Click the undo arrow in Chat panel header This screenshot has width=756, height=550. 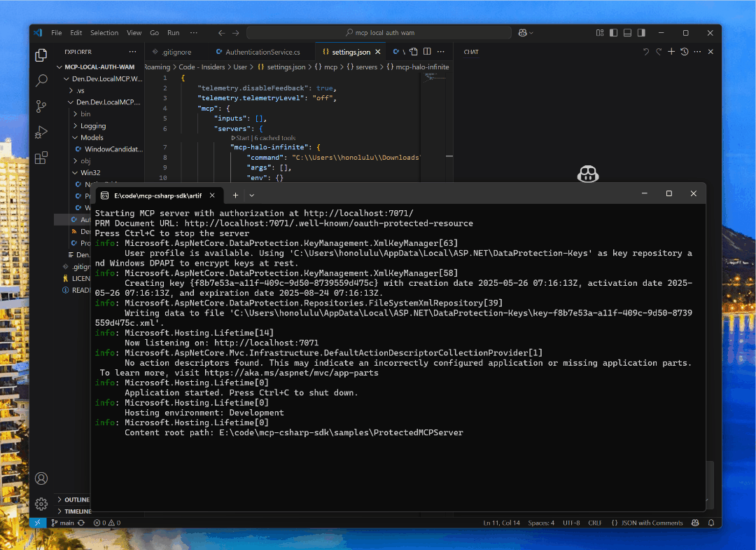click(x=645, y=52)
